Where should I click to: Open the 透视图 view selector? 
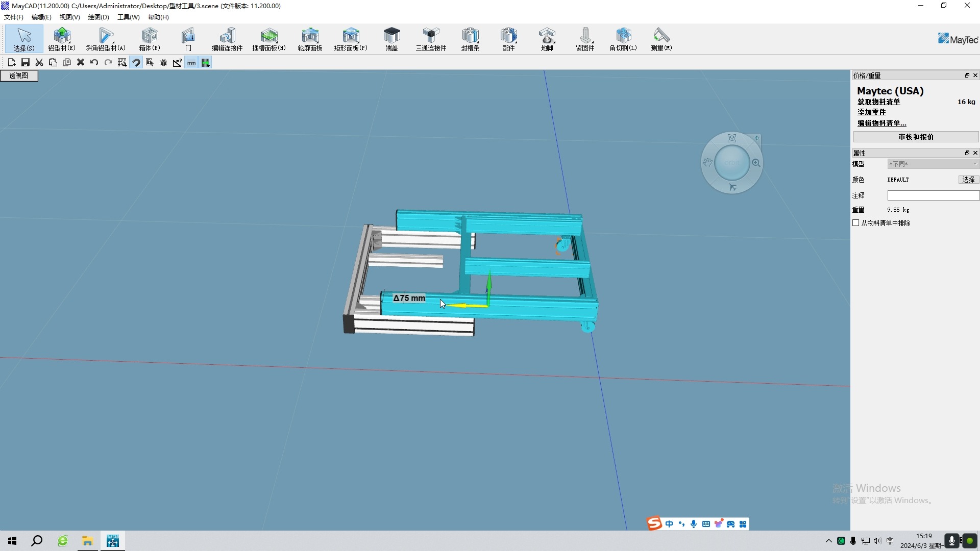(19, 76)
